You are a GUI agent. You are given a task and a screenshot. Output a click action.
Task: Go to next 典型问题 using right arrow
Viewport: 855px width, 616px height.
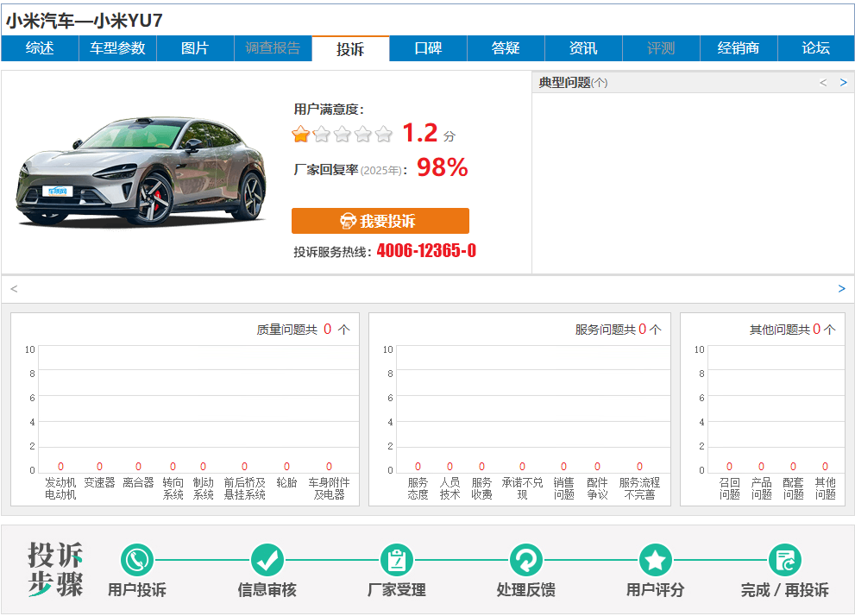pos(843,83)
